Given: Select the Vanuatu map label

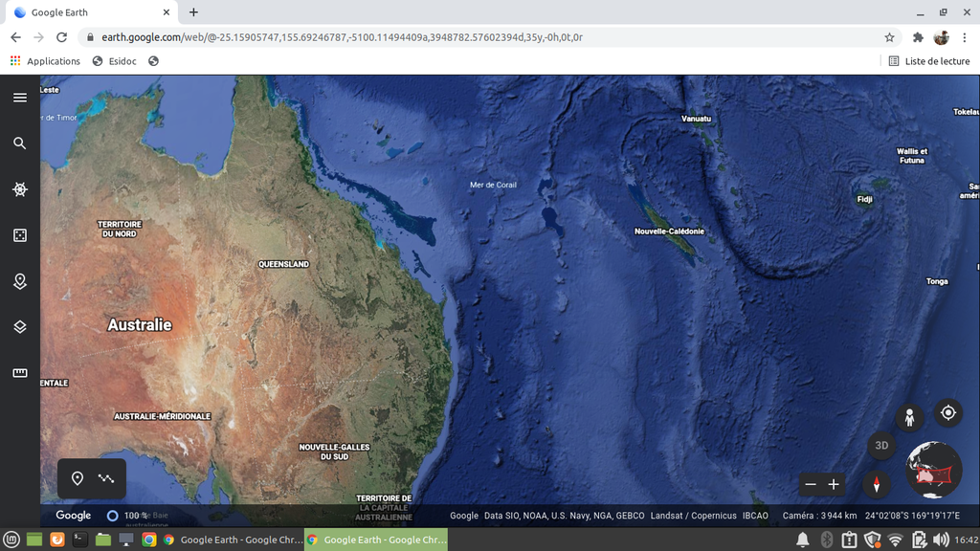Looking at the screenshot, I should (x=697, y=119).
